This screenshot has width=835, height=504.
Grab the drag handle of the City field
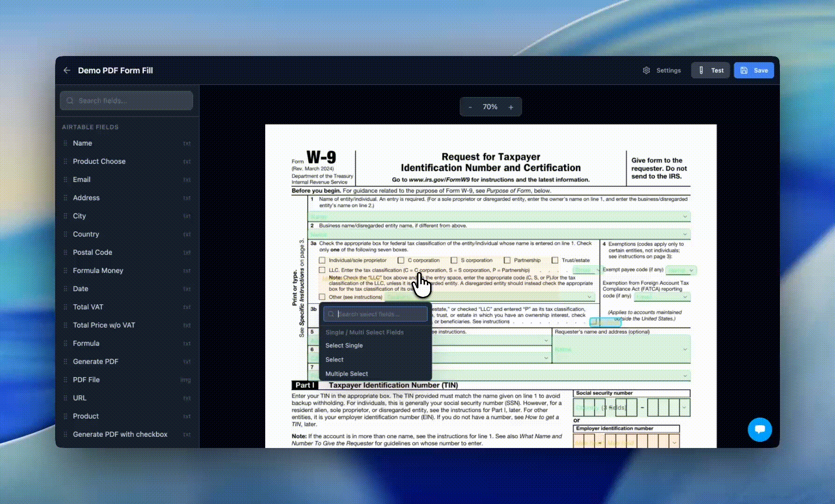65,216
